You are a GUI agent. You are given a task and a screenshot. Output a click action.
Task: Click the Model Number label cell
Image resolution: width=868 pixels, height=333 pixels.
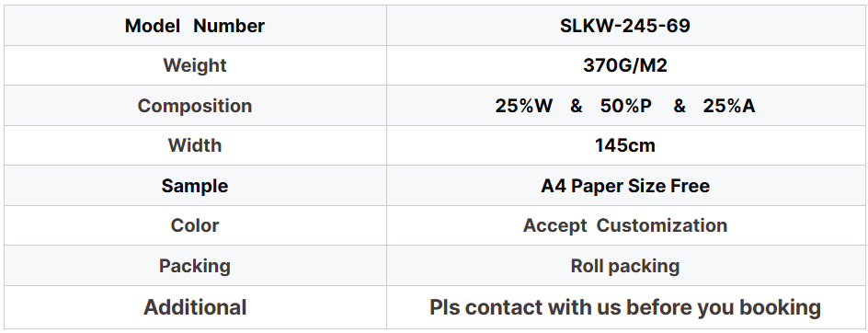tap(195, 26)
